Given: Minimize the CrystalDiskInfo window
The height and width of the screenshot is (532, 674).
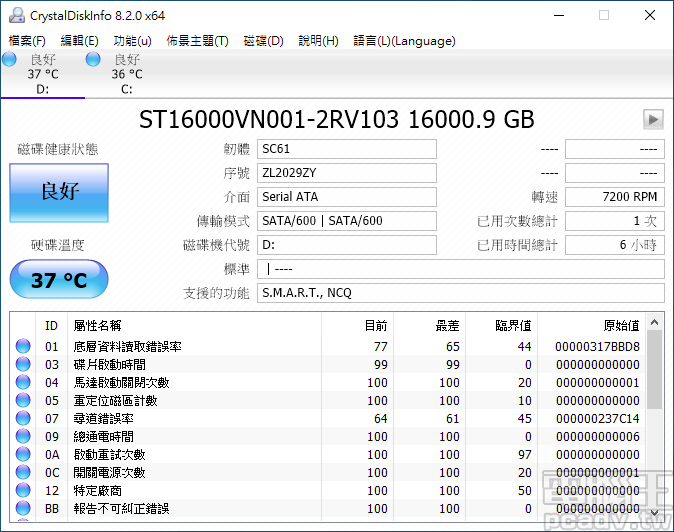Looking at the screenshot, I should (x=559, y=15).
